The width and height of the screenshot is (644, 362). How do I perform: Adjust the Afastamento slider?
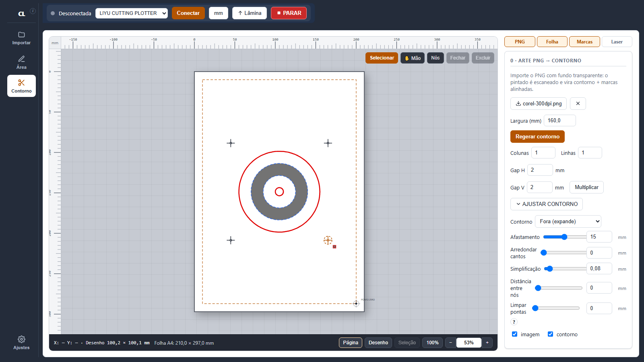coord(565,237)
